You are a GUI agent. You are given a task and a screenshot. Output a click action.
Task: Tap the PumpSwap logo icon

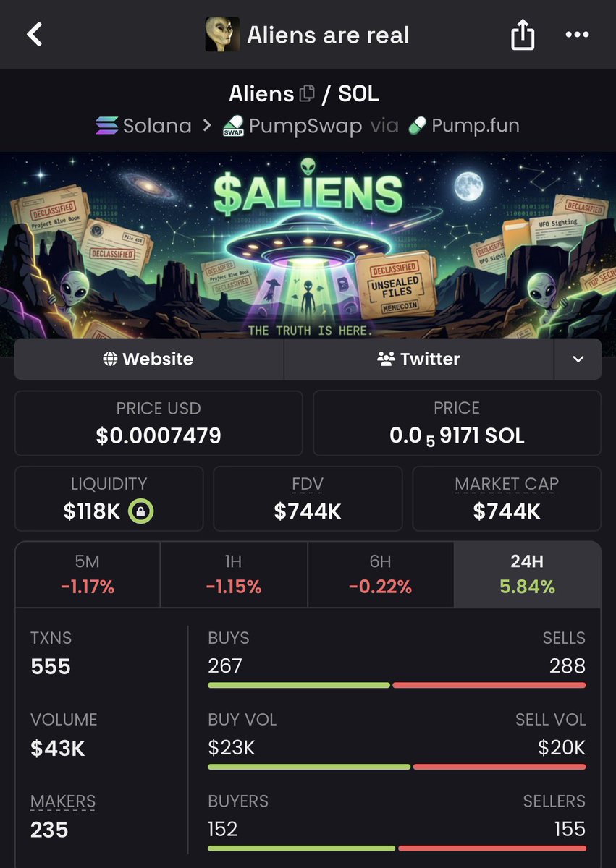pyautogui.click(x=233, y=126)
